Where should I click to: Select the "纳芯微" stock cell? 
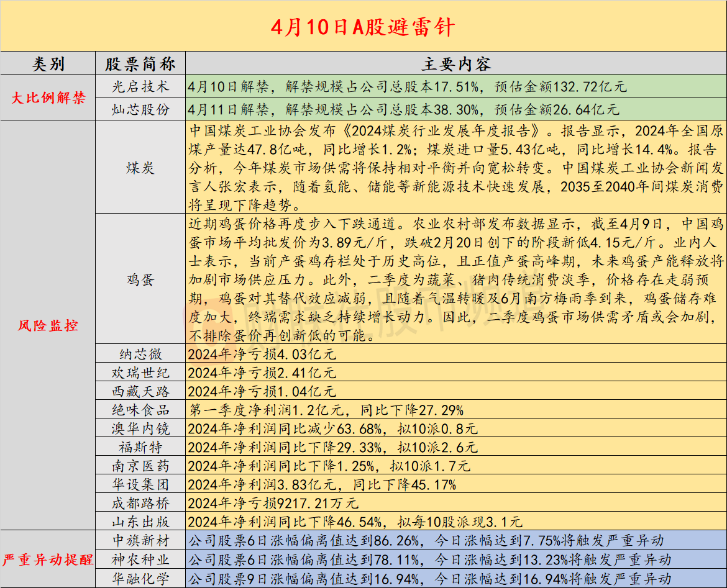coord(140,354)
